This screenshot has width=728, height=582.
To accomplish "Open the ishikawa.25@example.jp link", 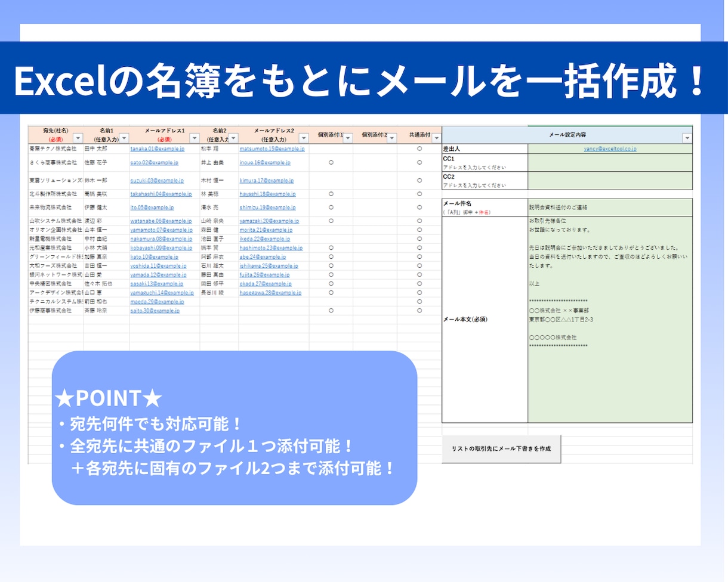I will [270, 265].
